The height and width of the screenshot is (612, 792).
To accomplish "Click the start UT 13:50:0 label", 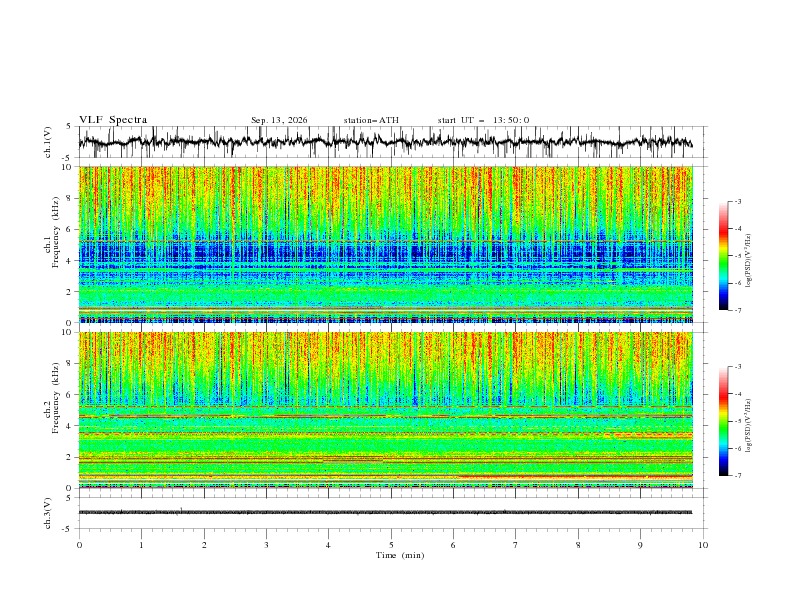I will click(483, 120).
